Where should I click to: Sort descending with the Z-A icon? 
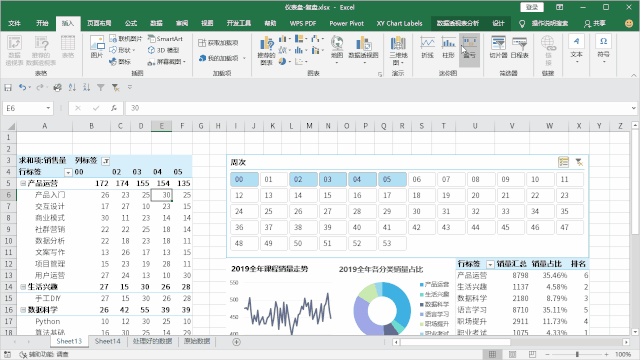87,87
